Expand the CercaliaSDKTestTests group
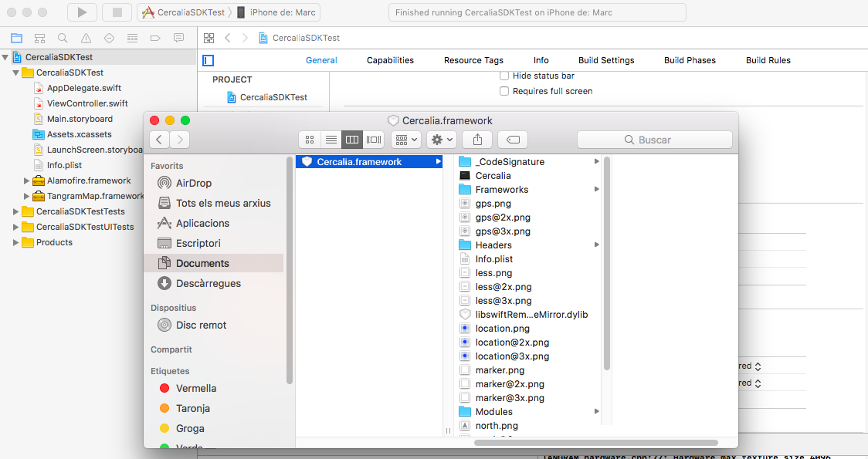The width and height of the screenshot is (868, 459). coord(15,211)
